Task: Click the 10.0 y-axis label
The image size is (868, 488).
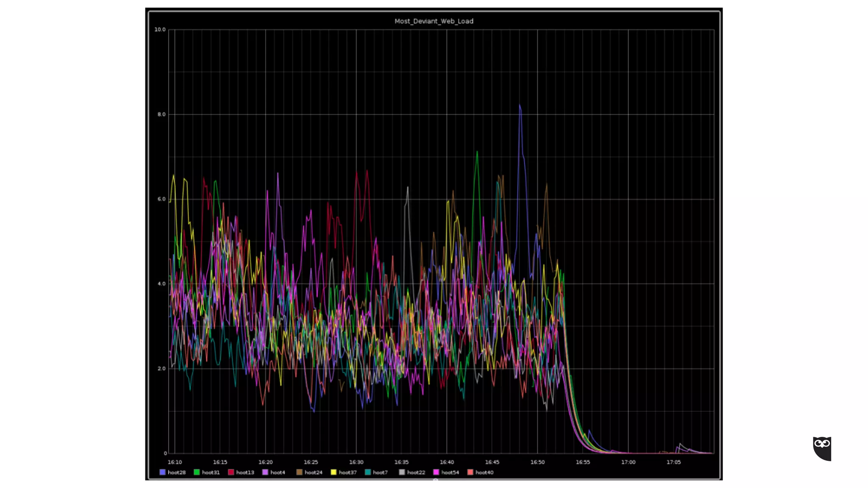Action: 160,30
